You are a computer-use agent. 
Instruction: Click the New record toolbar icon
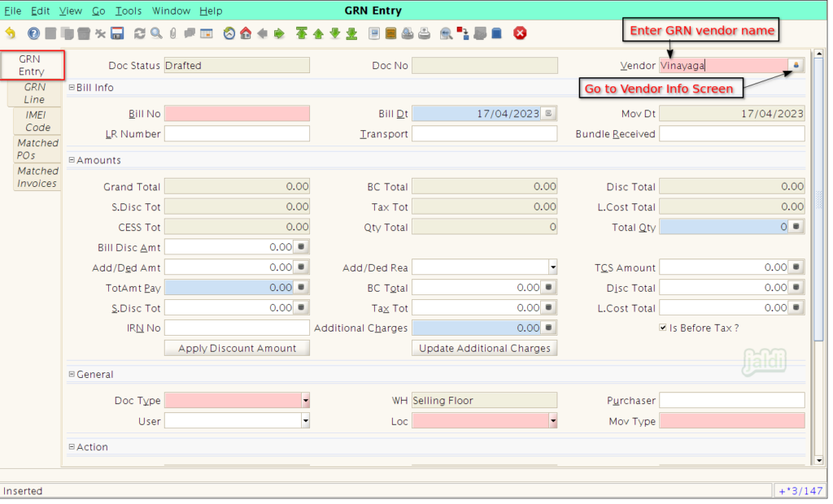[50, 33]
